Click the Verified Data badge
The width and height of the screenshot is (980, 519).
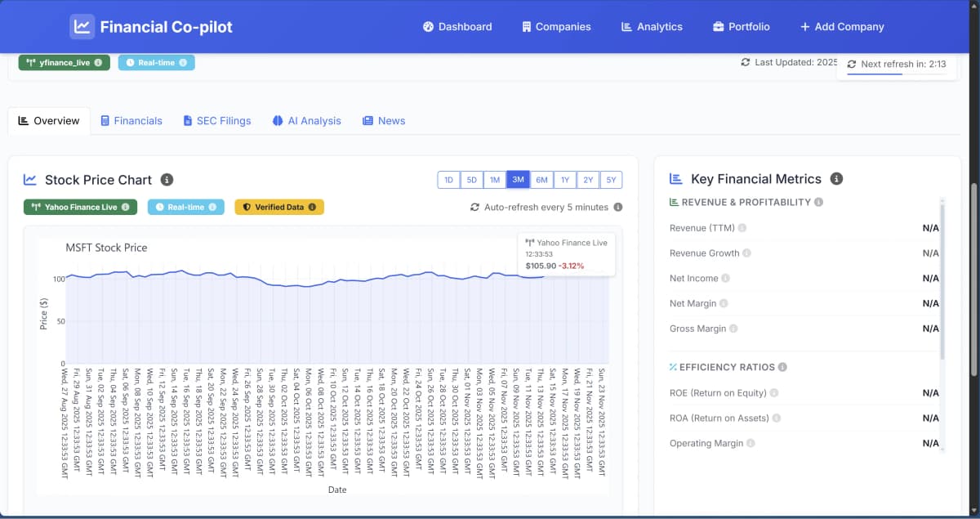(x=278, y=207)
